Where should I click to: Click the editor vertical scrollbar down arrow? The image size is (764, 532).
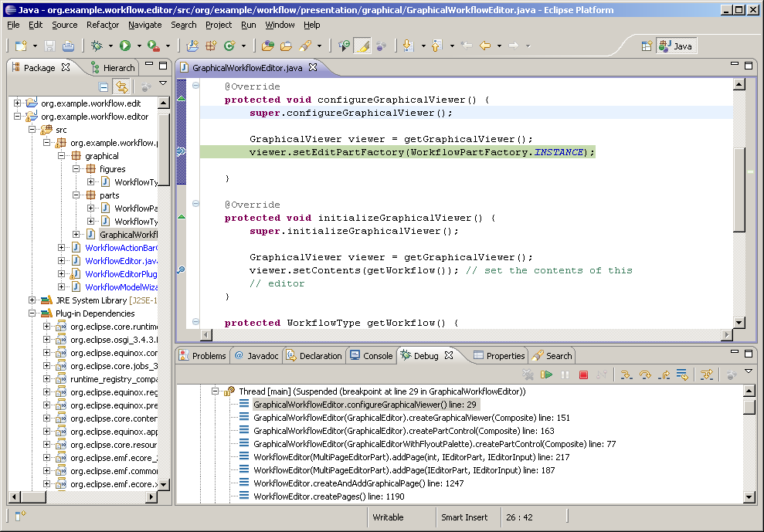(739, 323)
